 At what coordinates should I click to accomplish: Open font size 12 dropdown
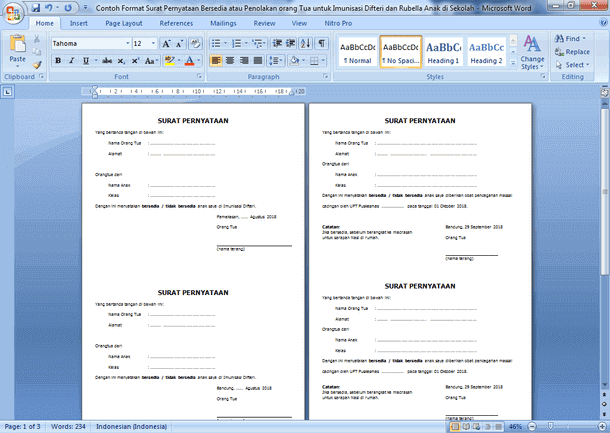click(x=153, y=43)
